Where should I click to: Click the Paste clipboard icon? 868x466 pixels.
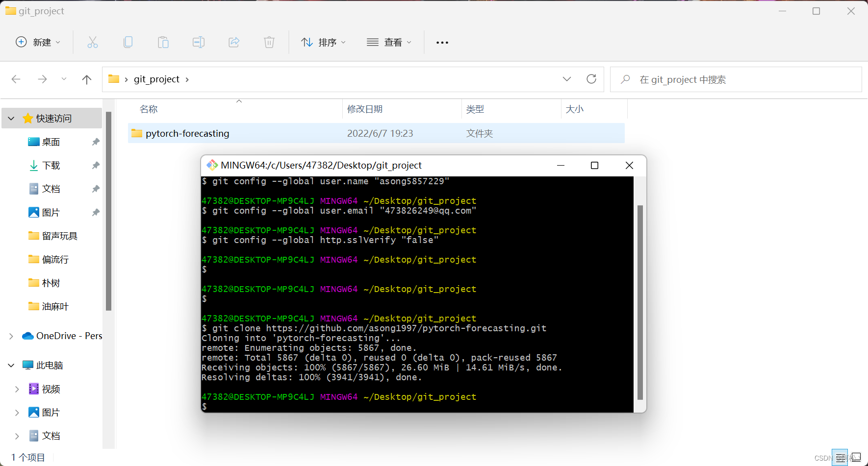click(x=163, y=42)
